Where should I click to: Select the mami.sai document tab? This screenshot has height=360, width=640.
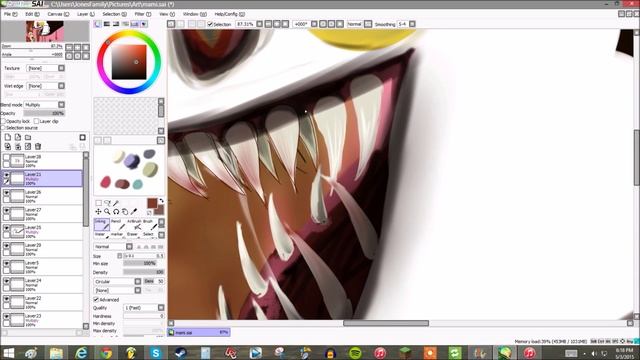199,333
